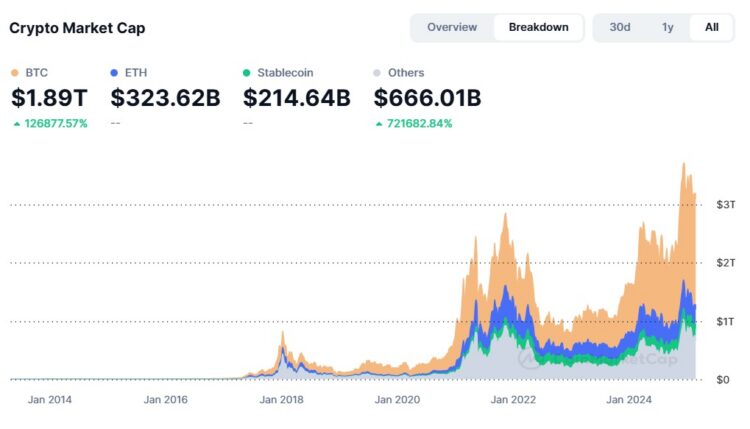The width and height of the screenshot is (750, 429).
Task: Click the $1.89T BTC value
Action: pyautogui.click(x=49, y=98)
